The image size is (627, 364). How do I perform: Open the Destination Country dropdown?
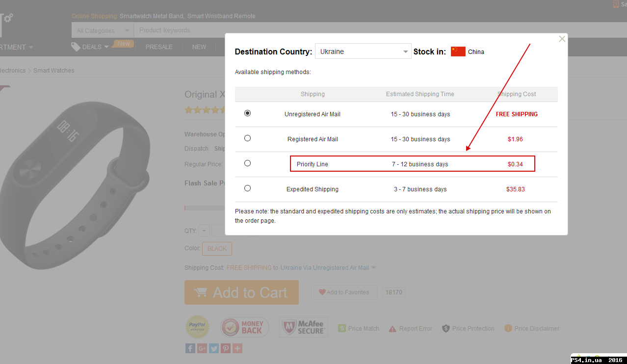point(363,52)
